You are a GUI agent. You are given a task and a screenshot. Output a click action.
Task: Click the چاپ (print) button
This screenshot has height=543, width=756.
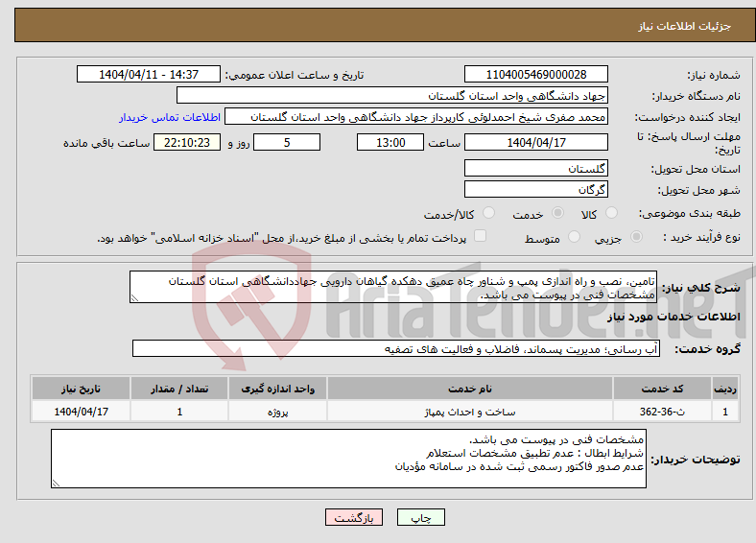(x=420, y=517)
